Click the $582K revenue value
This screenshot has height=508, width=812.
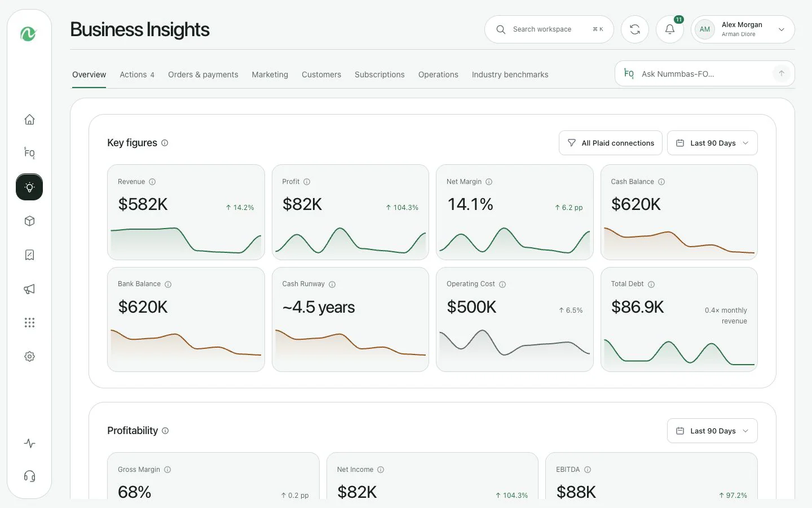pyautogui.click(x=143, y=204)
